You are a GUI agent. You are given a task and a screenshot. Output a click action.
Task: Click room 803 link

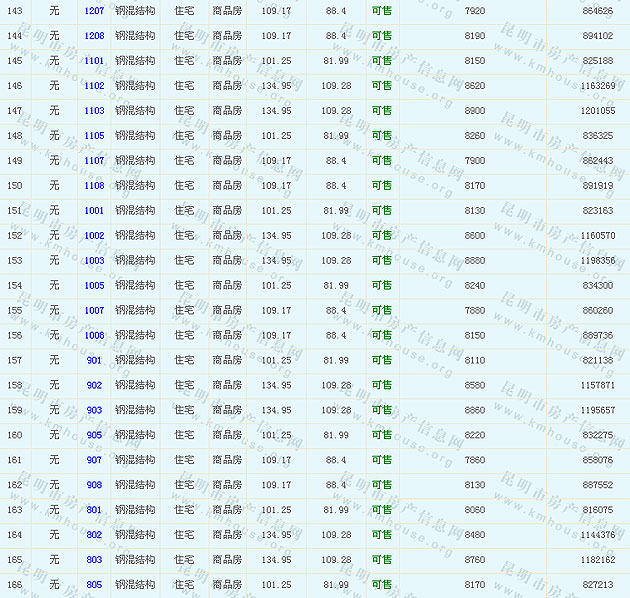94,560
